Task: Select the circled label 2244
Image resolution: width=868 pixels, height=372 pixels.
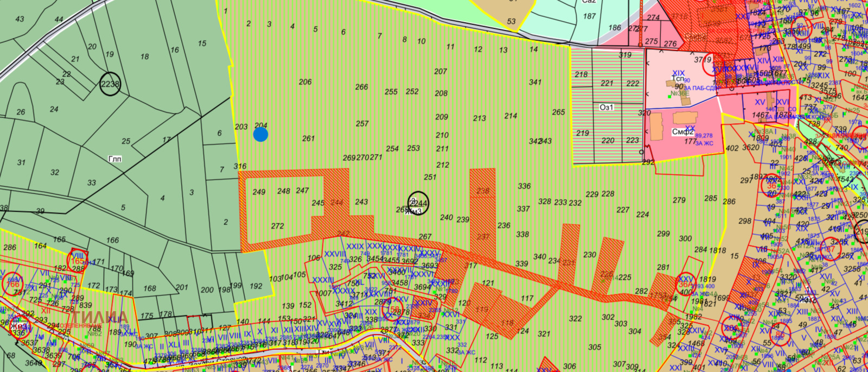Action: tap(418, 203)
